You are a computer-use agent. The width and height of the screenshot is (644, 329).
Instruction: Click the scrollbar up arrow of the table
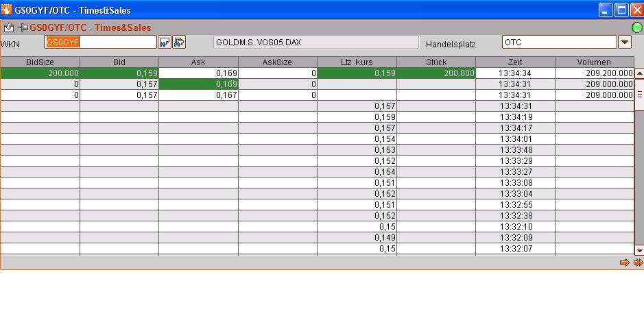coord(639,74)
